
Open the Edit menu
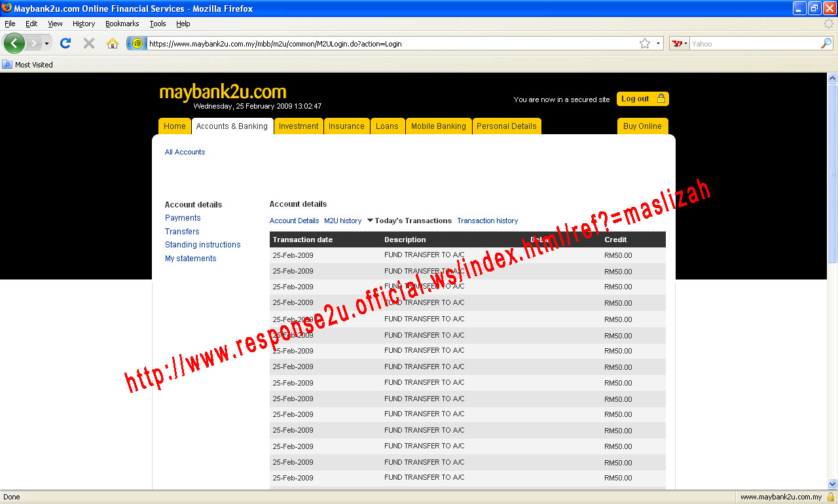pos(31,24)
